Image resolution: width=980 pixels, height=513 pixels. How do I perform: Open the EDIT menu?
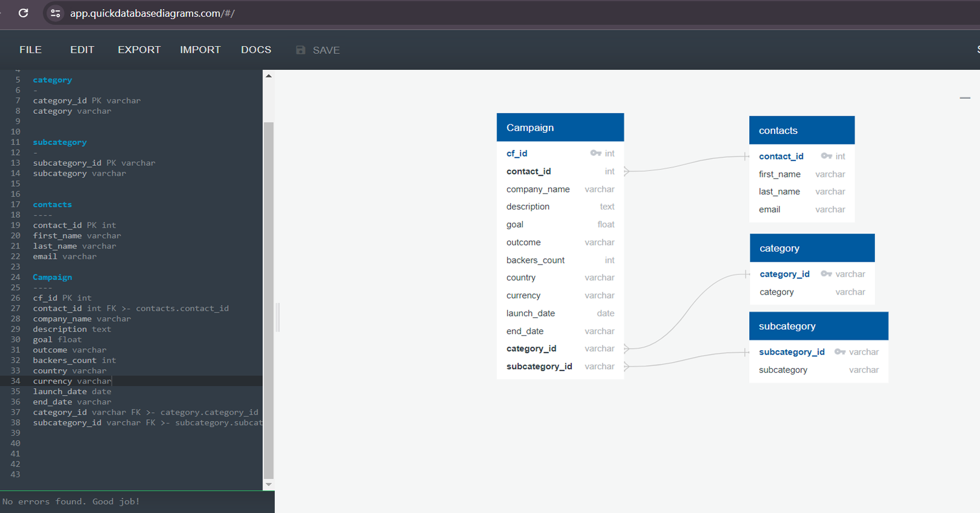[82, 50]
